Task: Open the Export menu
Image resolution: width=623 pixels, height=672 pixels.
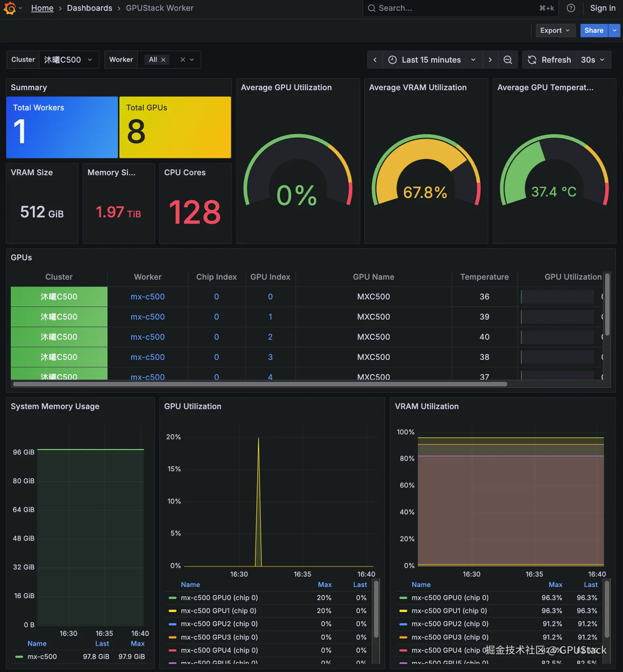Action: tap(555, 30)
